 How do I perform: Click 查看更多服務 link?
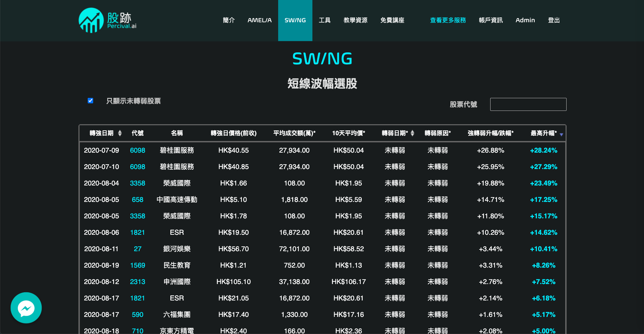[448, 20]
